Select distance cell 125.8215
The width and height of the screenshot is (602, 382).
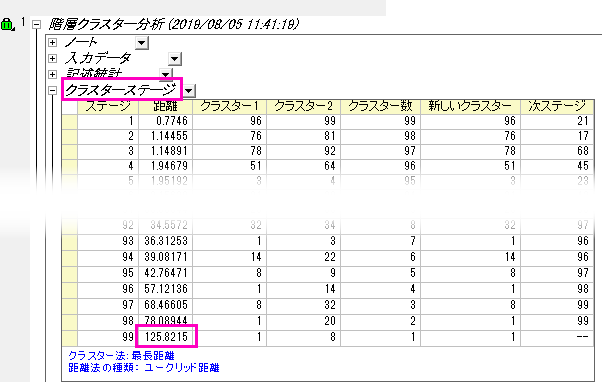point(165,337)
